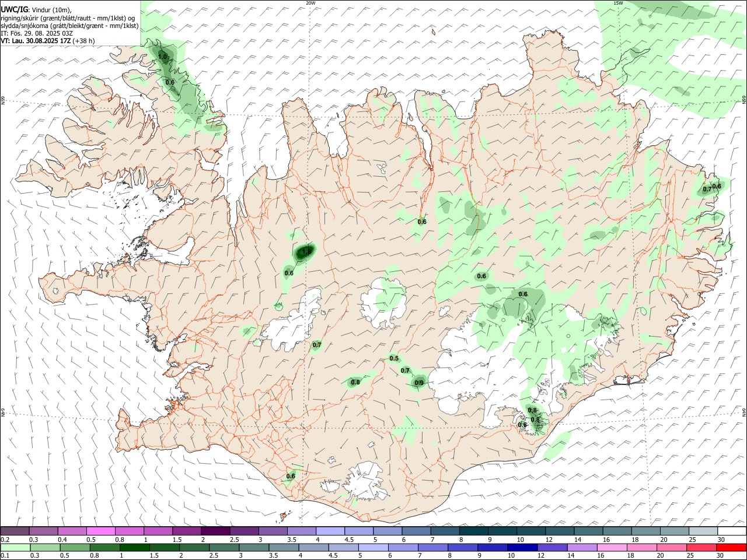Pick the bright pink 0.5 swatch in the purple scale

click(x=101, y=531)
